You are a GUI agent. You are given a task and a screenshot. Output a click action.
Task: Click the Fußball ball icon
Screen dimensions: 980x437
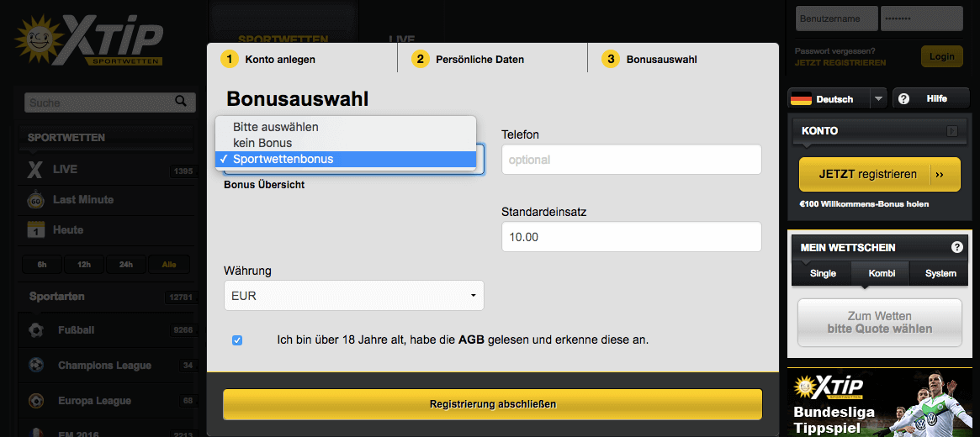click(35, 329)
